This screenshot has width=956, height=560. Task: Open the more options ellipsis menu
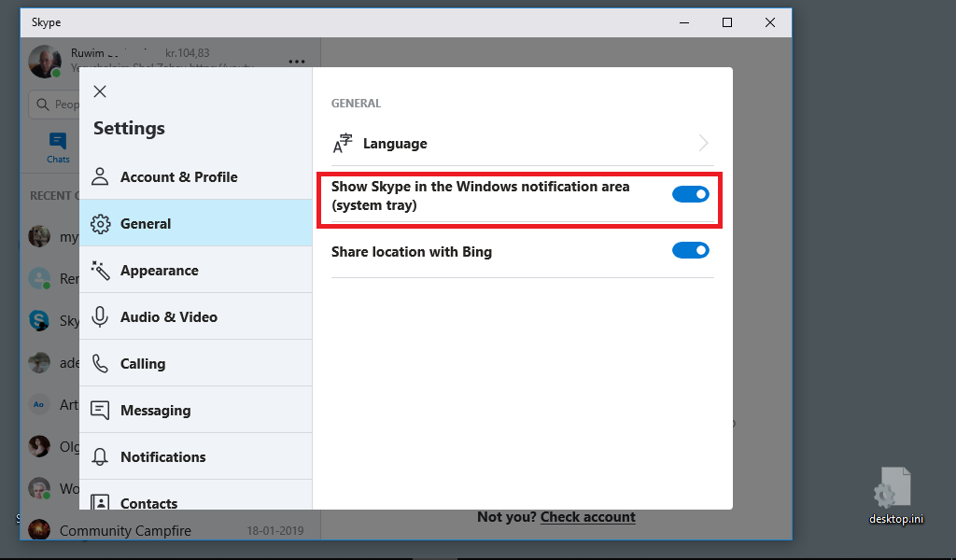(x=297, y=62)
